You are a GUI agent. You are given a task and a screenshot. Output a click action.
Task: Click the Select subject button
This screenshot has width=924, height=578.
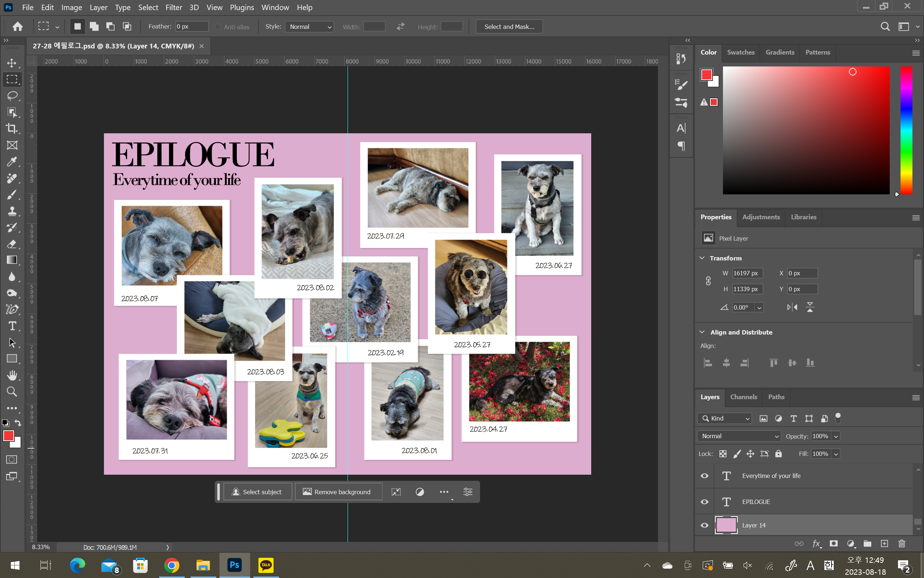(x=258, y=492)
